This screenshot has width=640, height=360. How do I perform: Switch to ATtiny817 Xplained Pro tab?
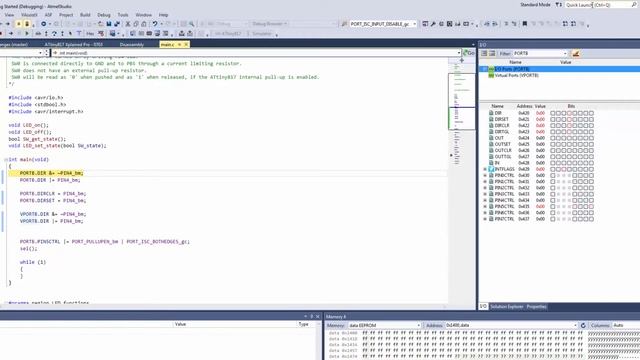73,44
